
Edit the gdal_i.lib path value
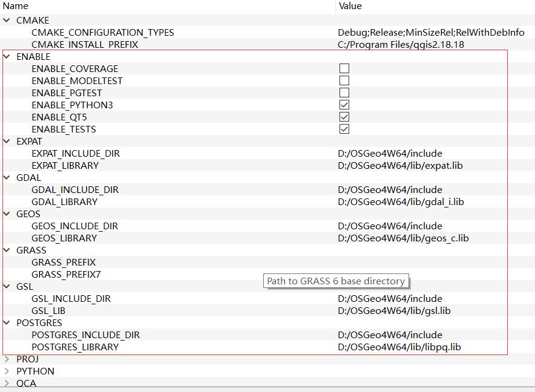[401, 202]
